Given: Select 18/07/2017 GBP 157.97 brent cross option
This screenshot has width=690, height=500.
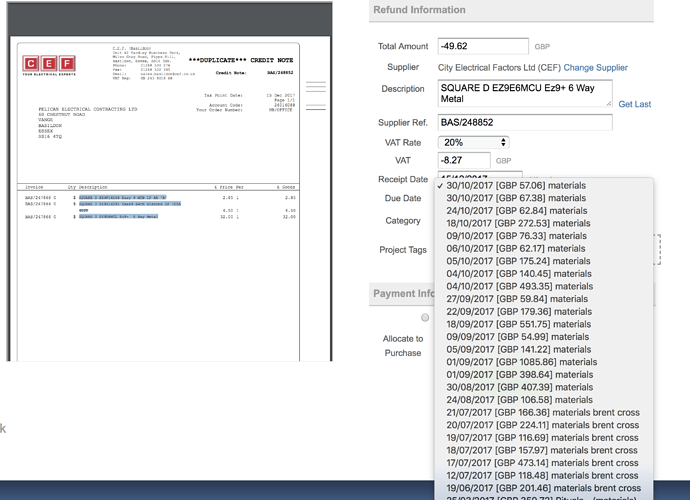Looking at the screenshot, I should [x=543, y=450].
